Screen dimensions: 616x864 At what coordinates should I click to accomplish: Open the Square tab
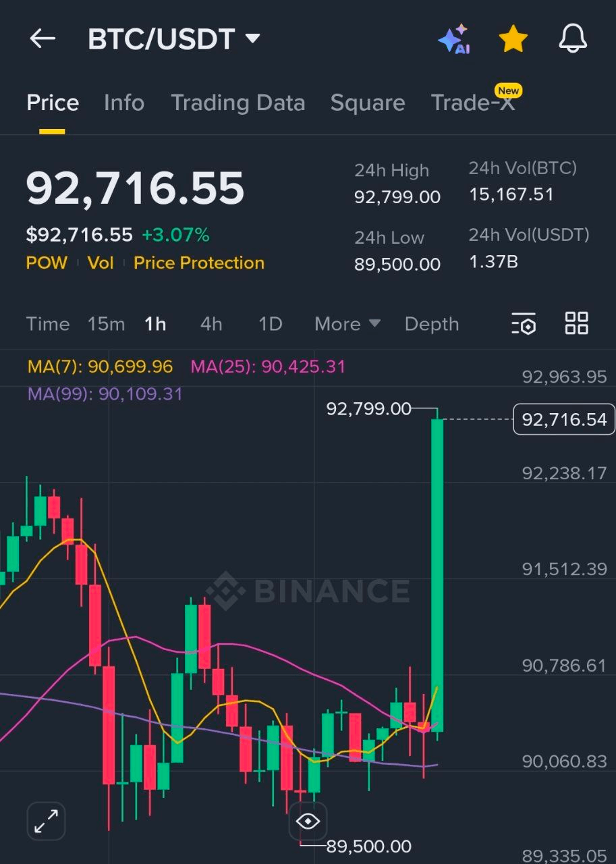click(368, 103)
